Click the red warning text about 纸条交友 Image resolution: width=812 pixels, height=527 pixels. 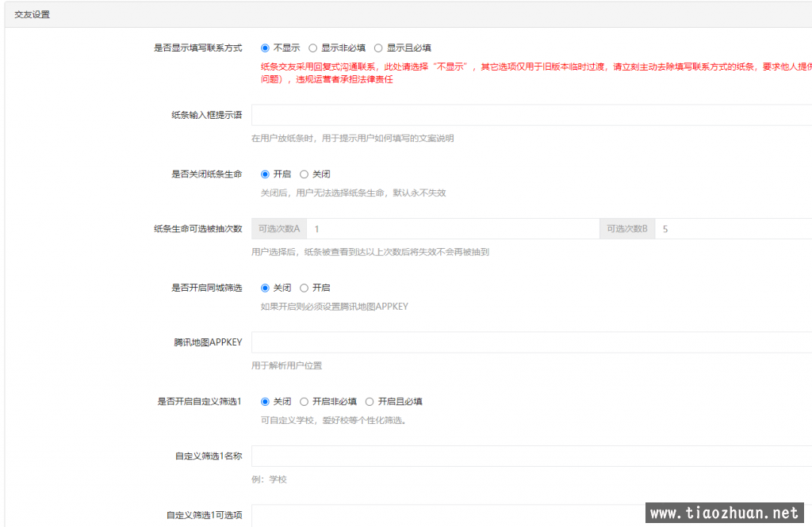pyautogui.click(x=536, y=73)
